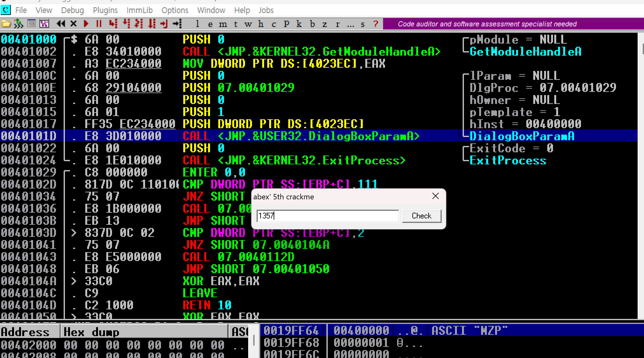Image resolution: width=644 pixels, height=358 pixels.
Task: Click the Open file folder icon
Action: click(6, 24)
